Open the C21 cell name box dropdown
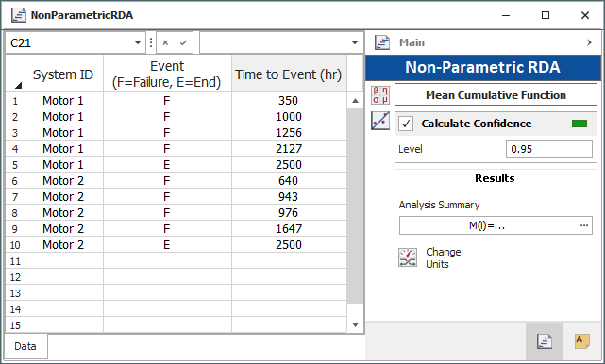 (138, 42)
